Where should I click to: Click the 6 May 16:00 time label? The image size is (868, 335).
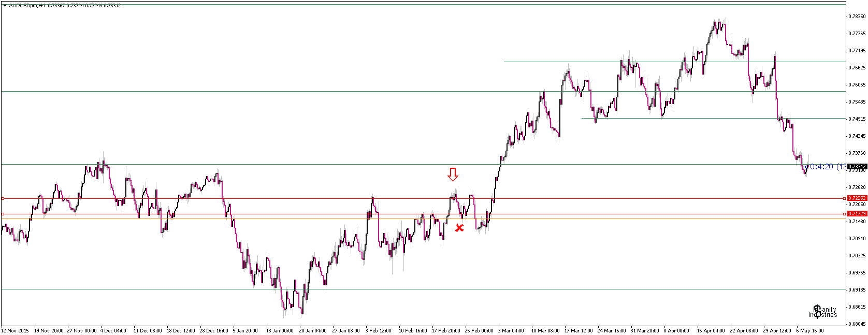point(810,331)
